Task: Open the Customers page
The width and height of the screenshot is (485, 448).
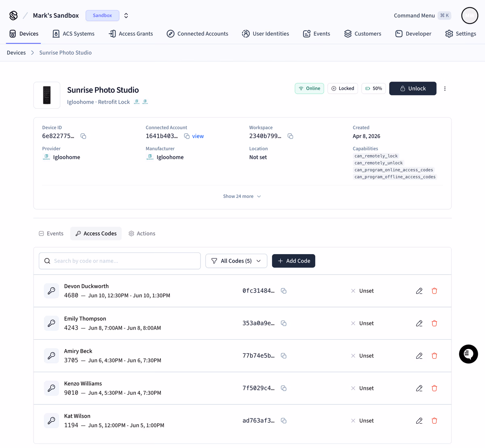Action: 363,34
